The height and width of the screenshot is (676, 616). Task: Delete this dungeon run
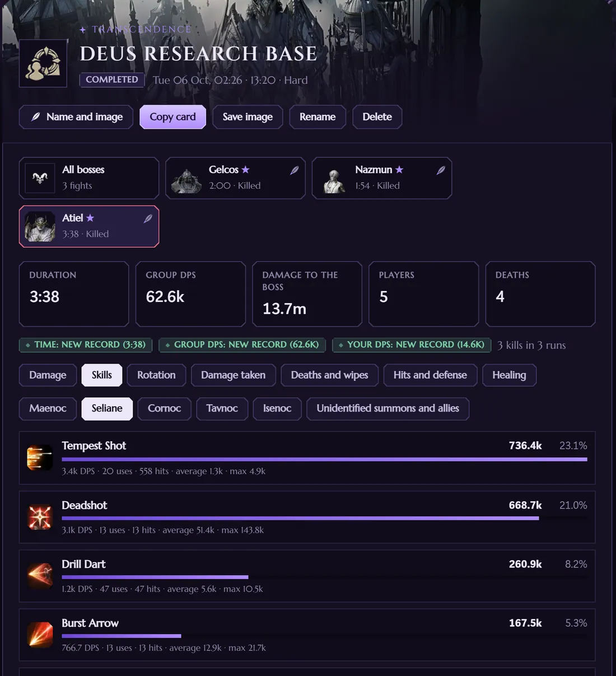click(377, 117)
